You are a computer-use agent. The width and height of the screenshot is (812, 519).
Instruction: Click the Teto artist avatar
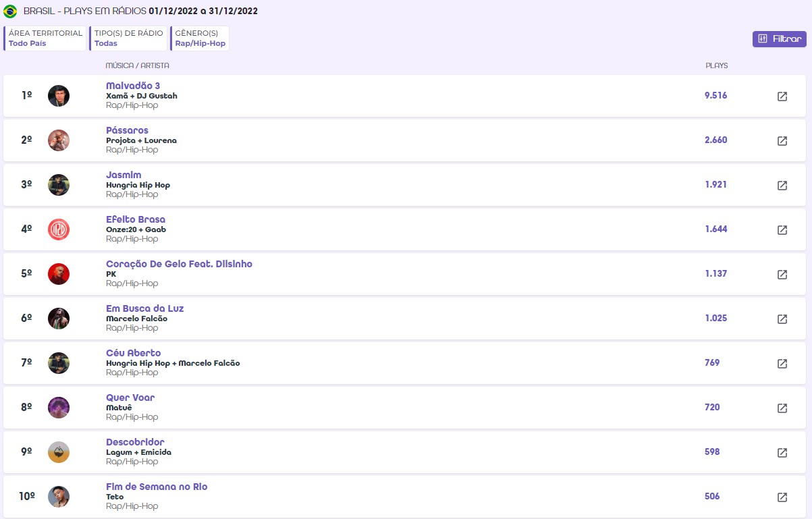coord(59,497)
